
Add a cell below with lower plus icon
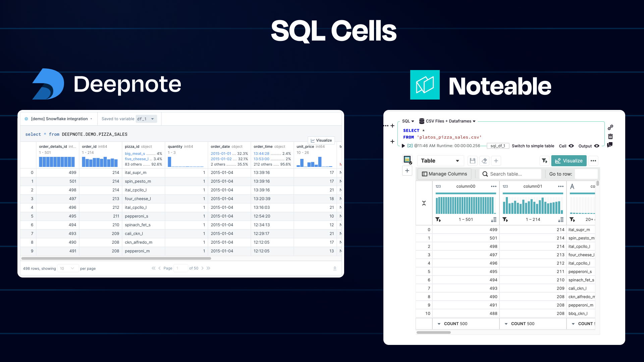point(392,141)
